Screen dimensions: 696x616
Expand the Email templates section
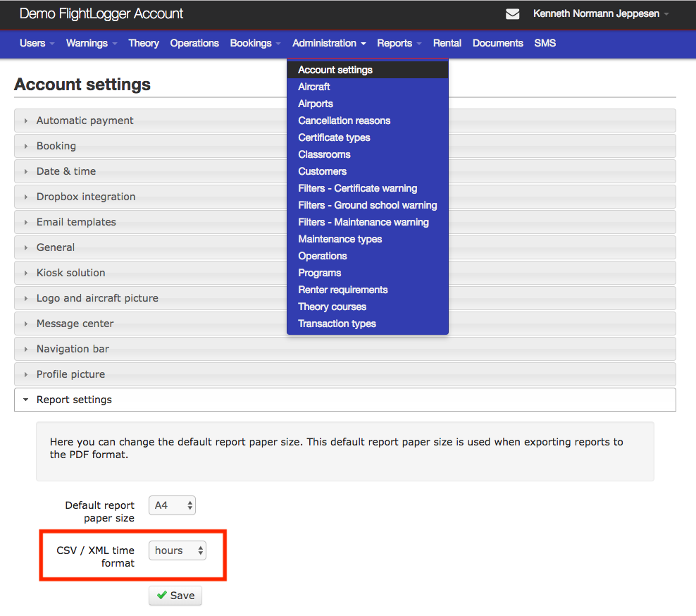(x=151, y=221)
